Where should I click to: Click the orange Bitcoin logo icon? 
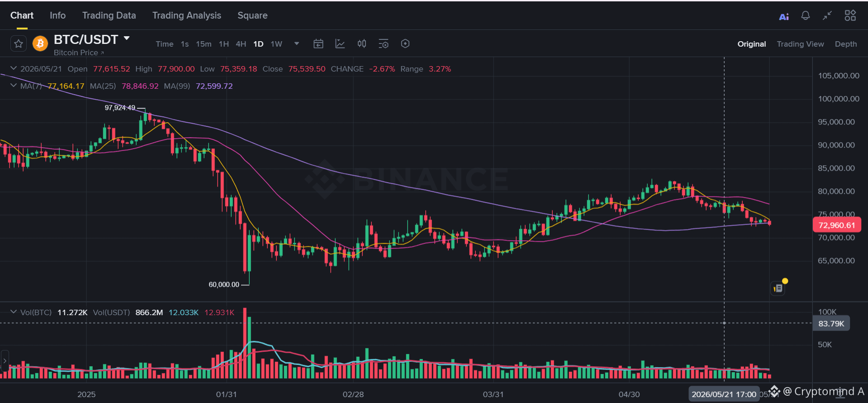point(40,43)
